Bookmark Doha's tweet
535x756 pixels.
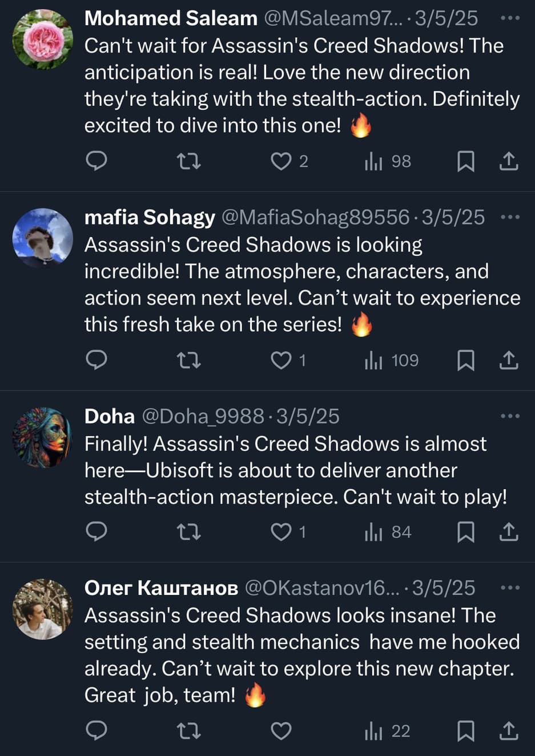click(466, 533)
